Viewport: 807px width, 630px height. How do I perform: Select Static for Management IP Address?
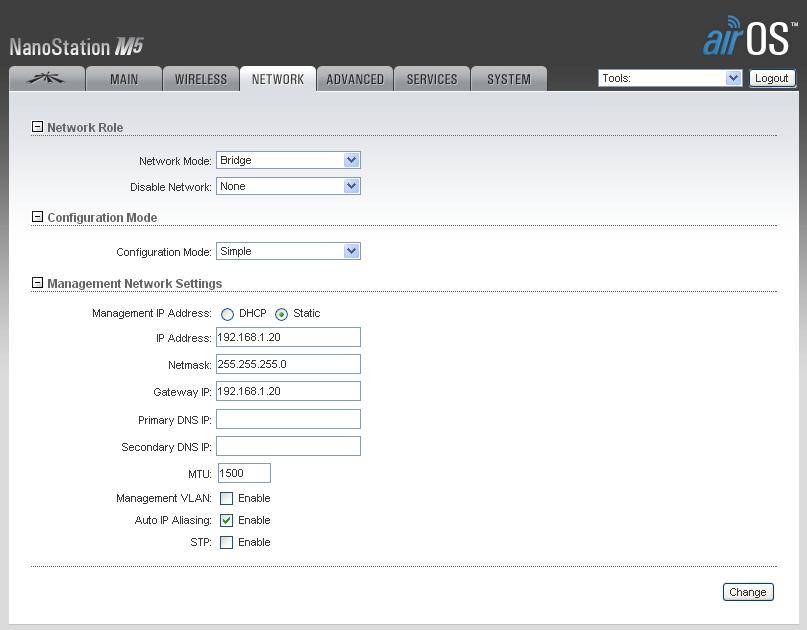[281, 314]
